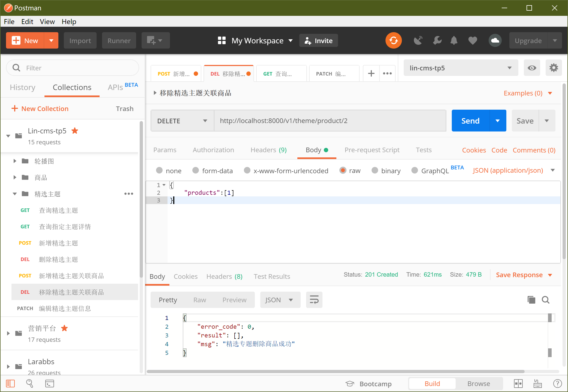Open notifications bell icon
The height and width of the screenshot is (392, 568).
point(454,41)
